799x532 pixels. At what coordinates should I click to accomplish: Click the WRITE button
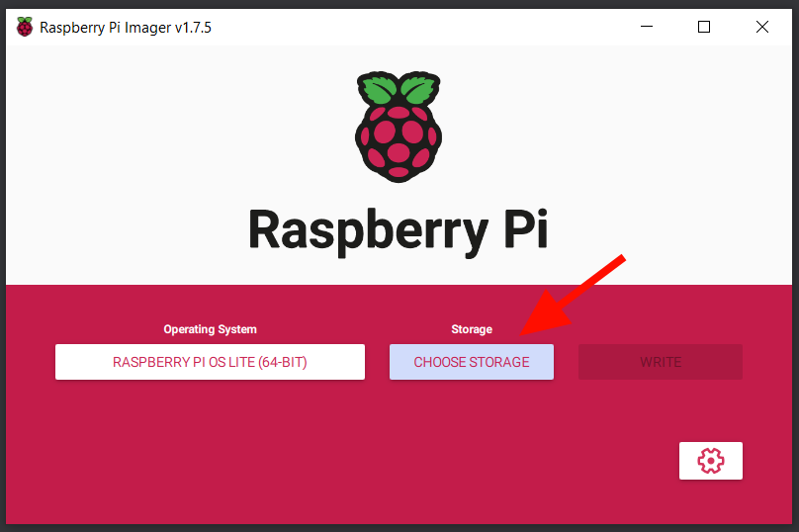point(661,362)
